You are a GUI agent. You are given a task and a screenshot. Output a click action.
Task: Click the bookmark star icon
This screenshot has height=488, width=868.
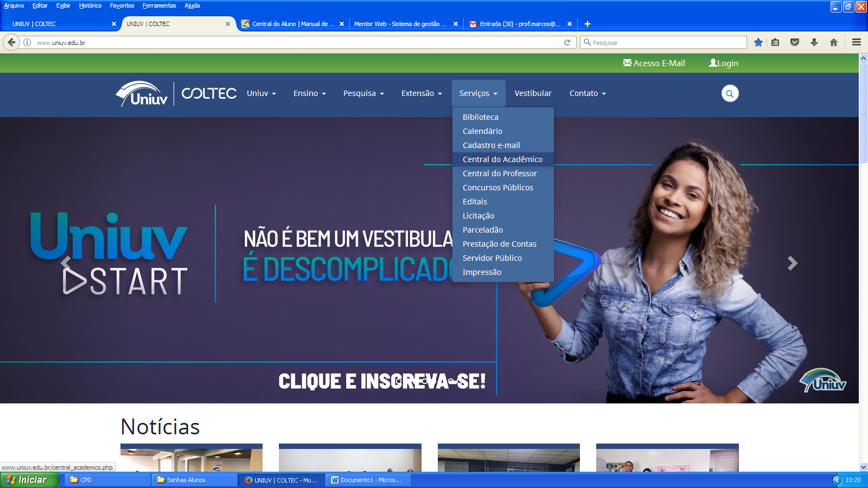click(758, 42)
